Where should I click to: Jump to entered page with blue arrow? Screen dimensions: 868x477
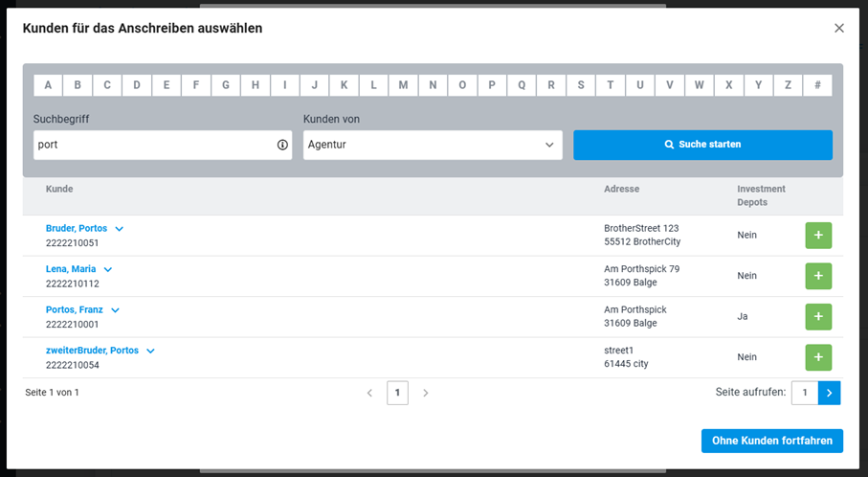tap(830, 393)
